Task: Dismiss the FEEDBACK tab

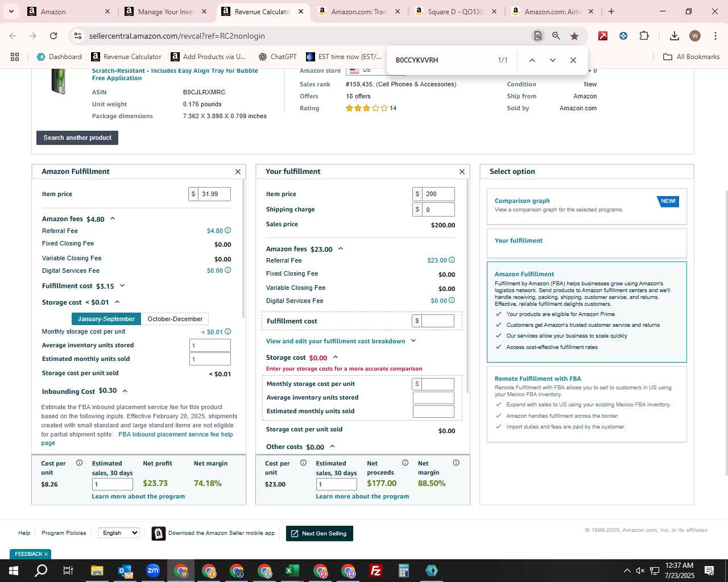Action: pos(46,554)
